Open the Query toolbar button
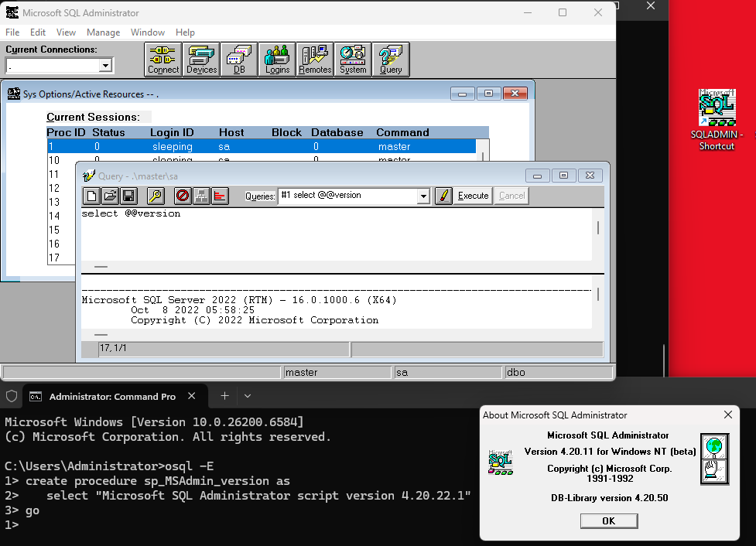This screenshot has width=756, height=546. pos(391,60)
